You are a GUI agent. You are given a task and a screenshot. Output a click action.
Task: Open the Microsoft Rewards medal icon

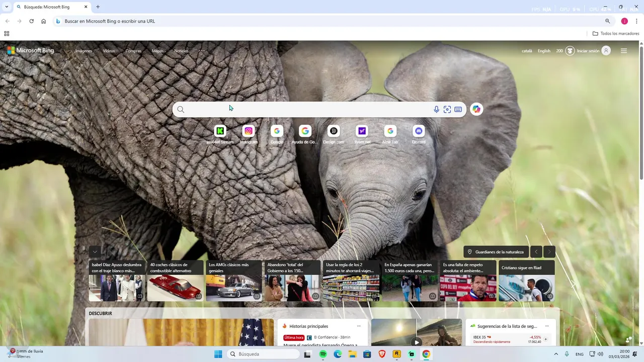pyautogui.click(x=570, y=51)
